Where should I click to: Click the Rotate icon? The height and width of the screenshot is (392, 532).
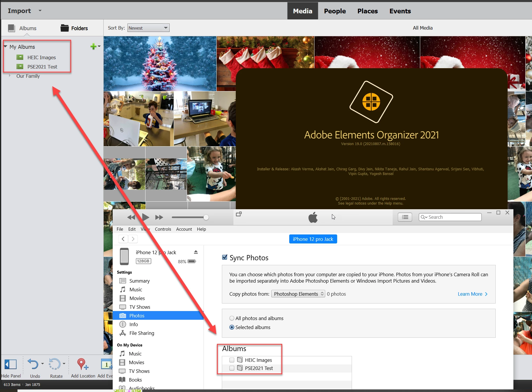pos(55,364)
